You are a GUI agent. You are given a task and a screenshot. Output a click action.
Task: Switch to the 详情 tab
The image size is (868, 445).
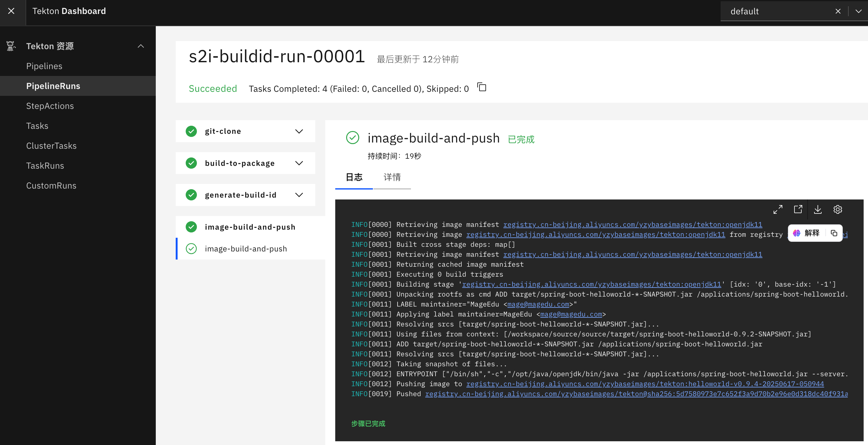pyautogui.click(x=392, y=177)
